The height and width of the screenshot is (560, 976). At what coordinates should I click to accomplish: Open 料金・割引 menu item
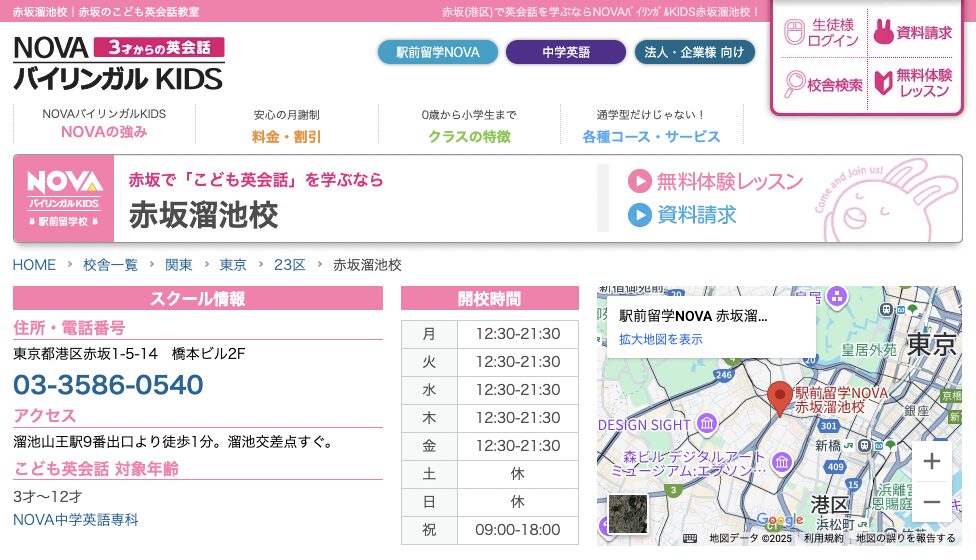[286, 125]
